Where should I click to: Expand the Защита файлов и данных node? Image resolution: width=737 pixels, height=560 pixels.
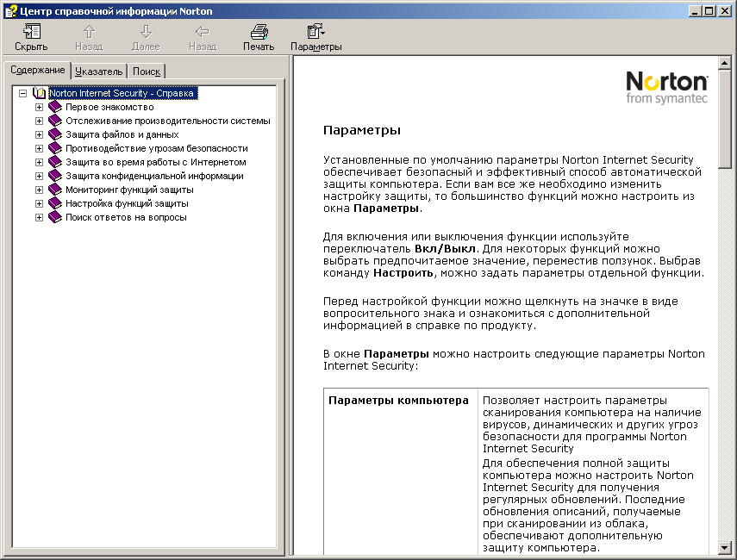pos(39,135)
